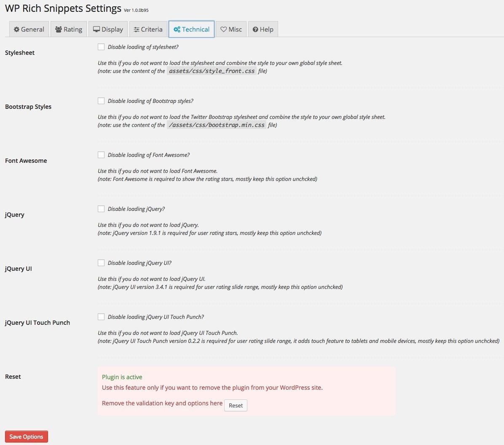504x445 pixels.
Task: Click the Plugin is active status text
Action: pos(122,377)
